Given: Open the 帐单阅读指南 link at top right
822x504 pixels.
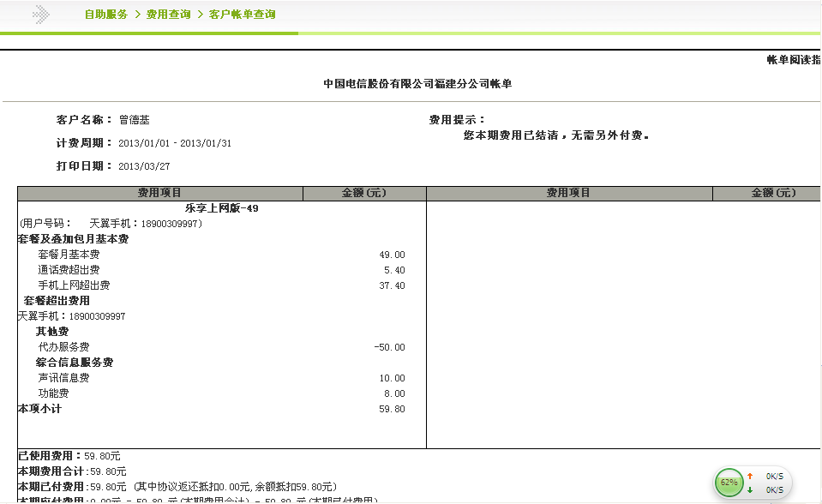Looking at the screenshot, I should click(x=789, y=61).
